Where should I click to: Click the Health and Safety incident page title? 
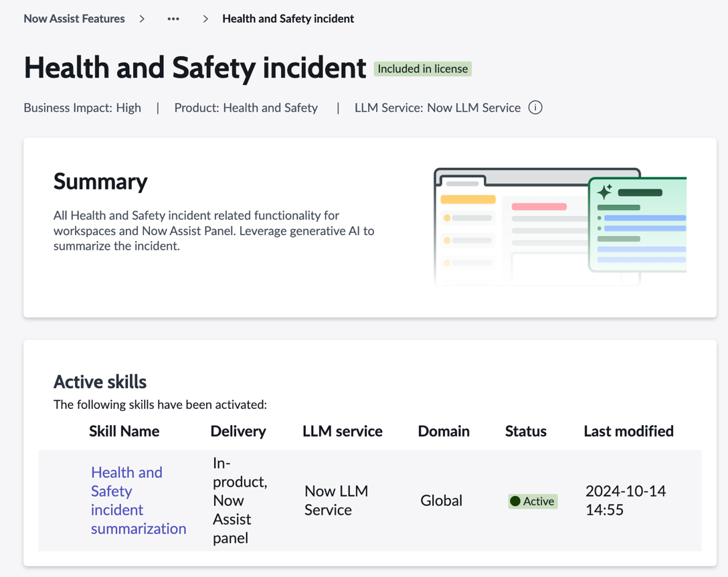point(195,68)
